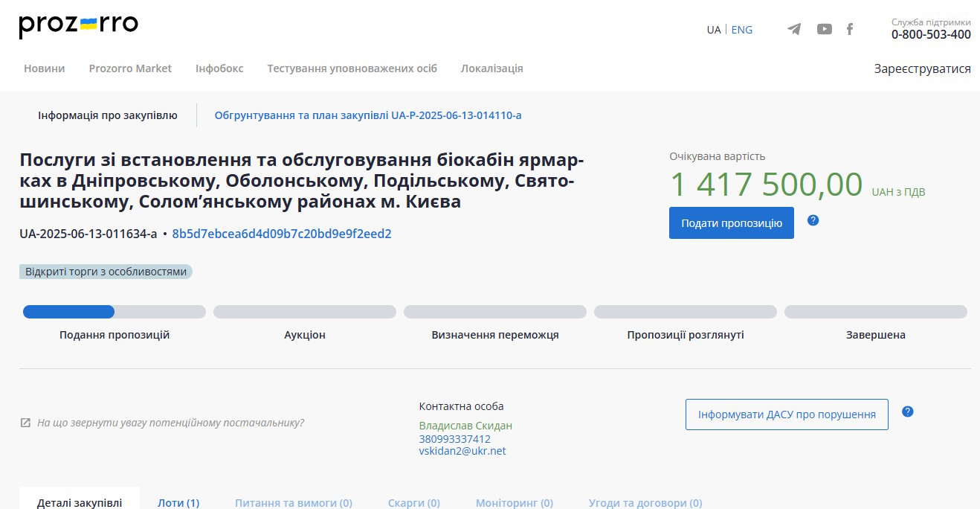Click help icon next to Подати пропозицію

click(x=813, y=220)
